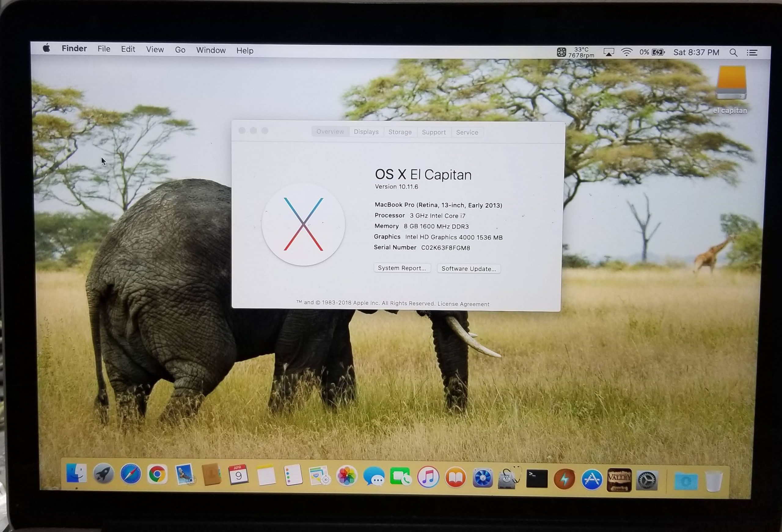Screen dimensions: 782x532
Task: Open Disk Utility stethoscope icon in Dock
Action: [510, 478]
